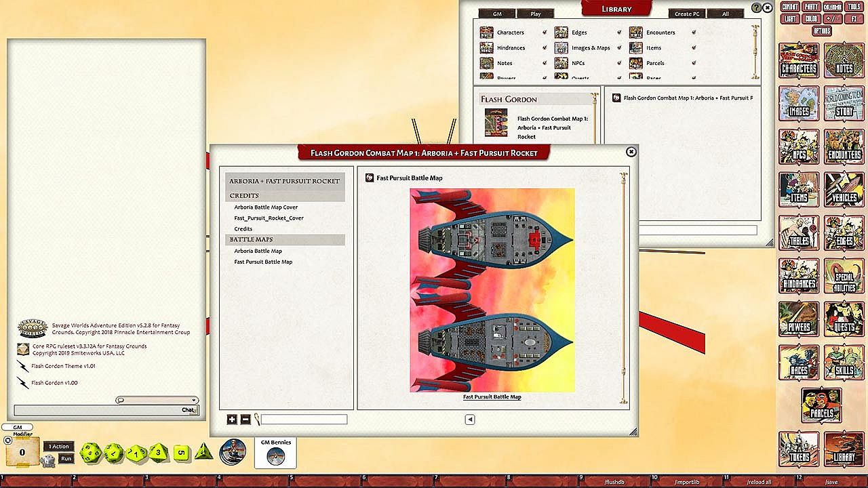Open the Items sidebar panel

pos(799,190)
